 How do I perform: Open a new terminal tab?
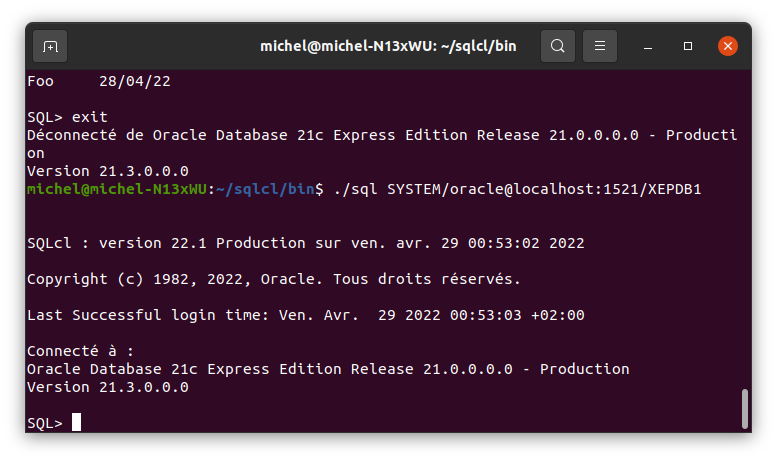[x=50, y=46]
